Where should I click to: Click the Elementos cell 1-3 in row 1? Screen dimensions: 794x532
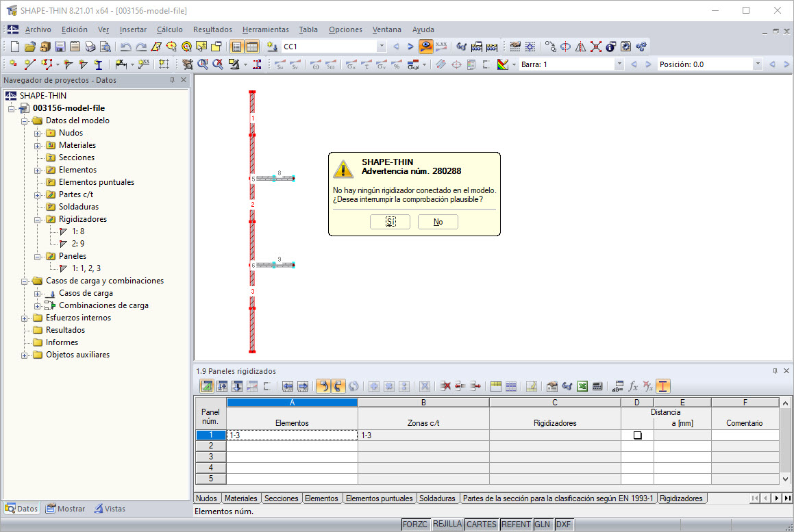(x=292, y=435)
